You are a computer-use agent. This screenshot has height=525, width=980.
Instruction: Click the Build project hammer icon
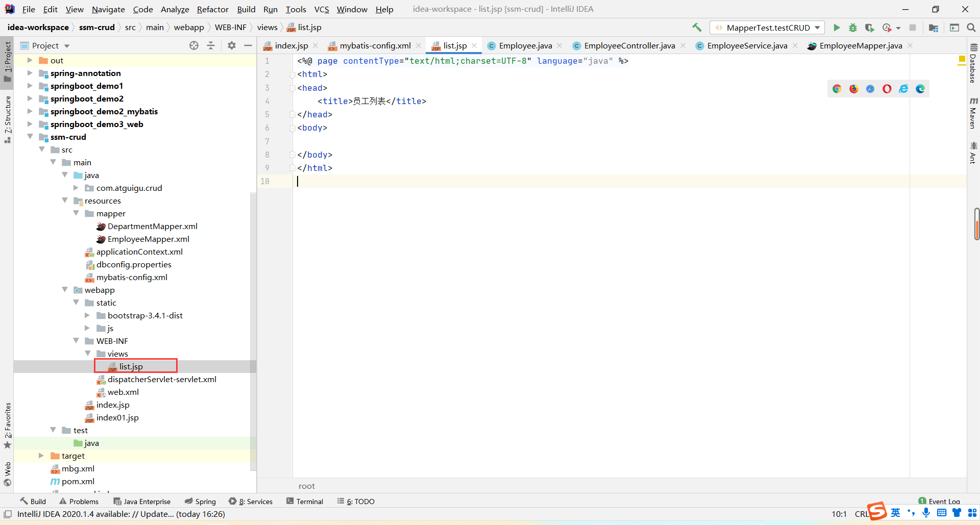click(x=697, y=28)
